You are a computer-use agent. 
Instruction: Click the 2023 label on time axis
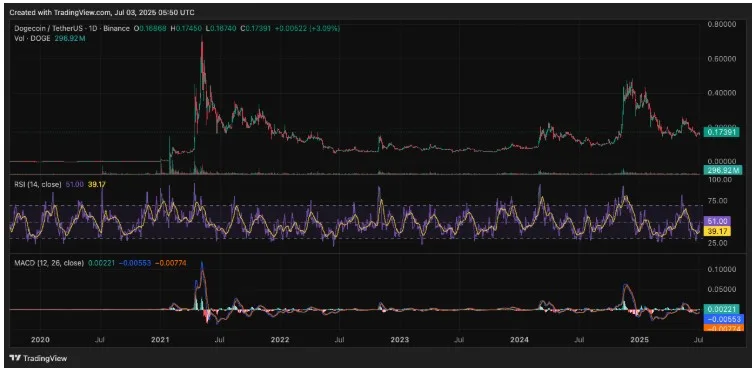(400, 340)
